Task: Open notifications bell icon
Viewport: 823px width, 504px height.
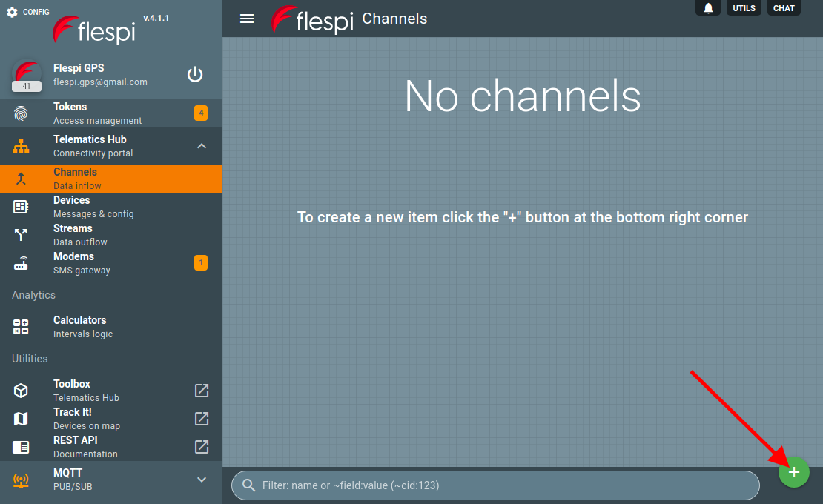Action: coord(708,8)
